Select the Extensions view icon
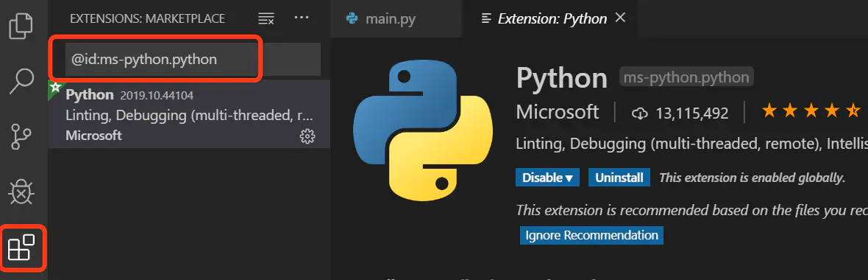Image resolution: width=868 pixels, height=280 pixels. point(22,248)
